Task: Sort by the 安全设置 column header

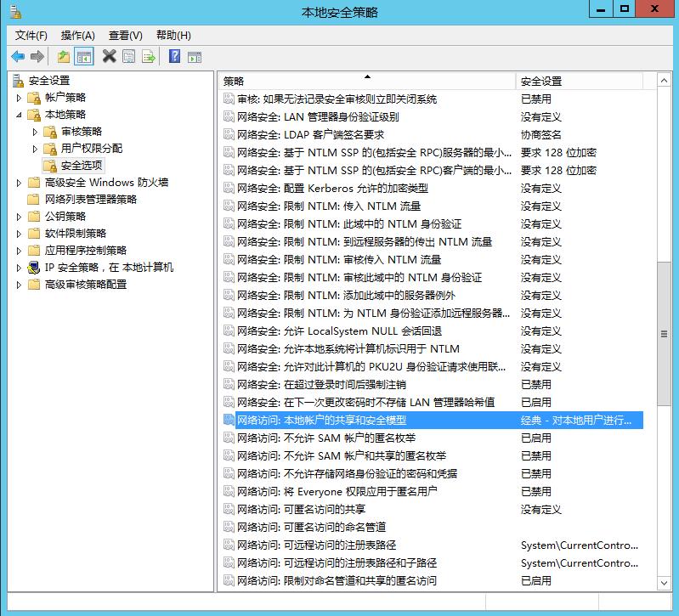Action: (580, 81)
